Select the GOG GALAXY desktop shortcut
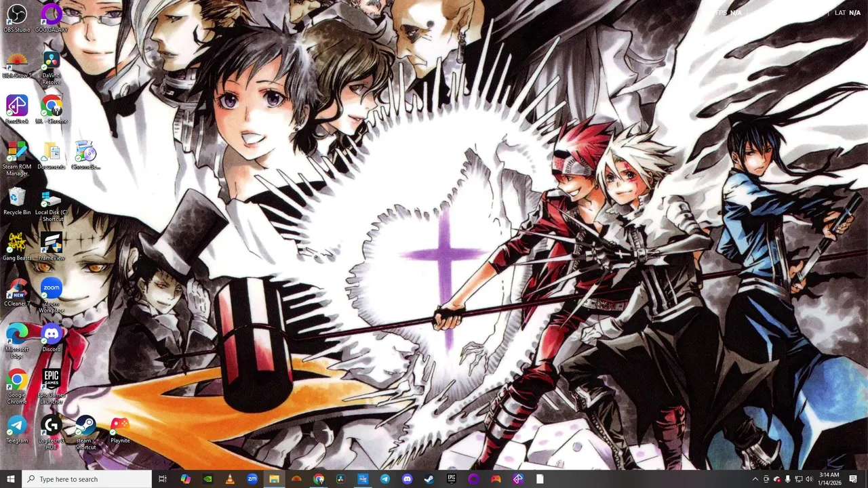Image resolution: width=868 pixels, height=488 pixels. tap(52, 18)
